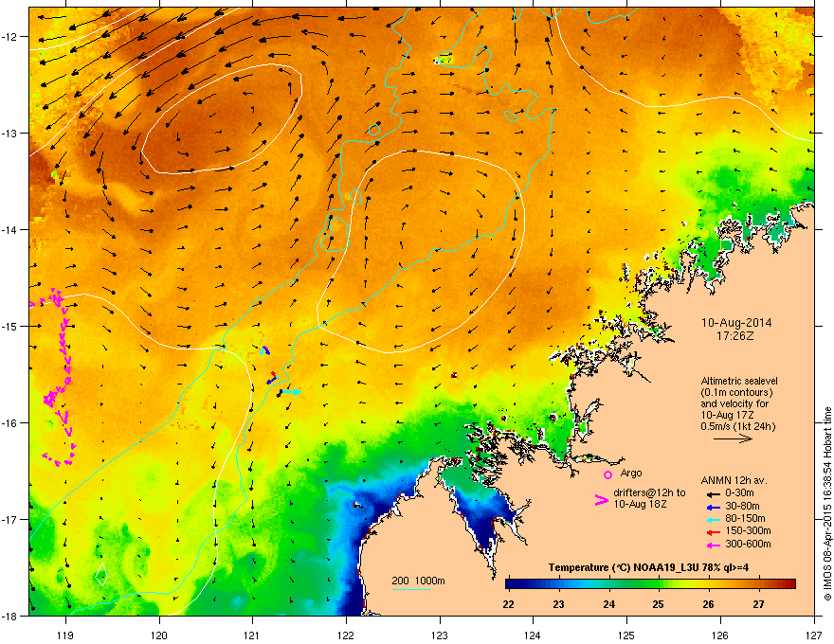
Task: Click the longitude axis label 127
Action: tap(814, 635)
